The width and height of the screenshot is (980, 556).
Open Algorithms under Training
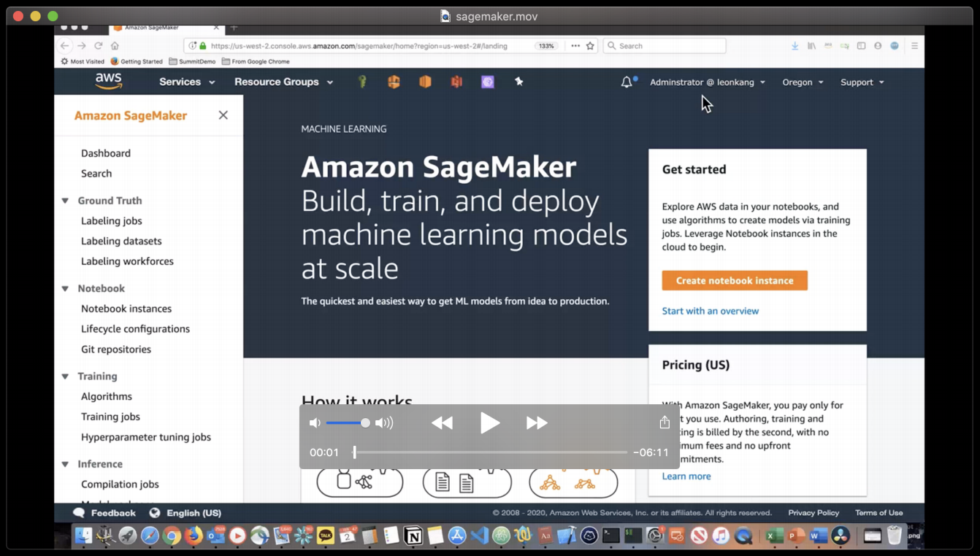coord(107,396)
